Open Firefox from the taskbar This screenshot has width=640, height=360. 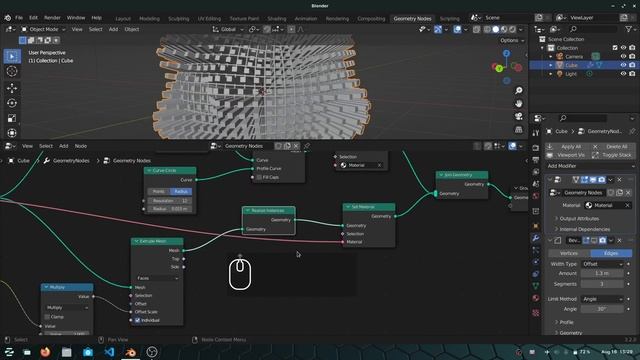pyautogui.click(x=45, y=352)
